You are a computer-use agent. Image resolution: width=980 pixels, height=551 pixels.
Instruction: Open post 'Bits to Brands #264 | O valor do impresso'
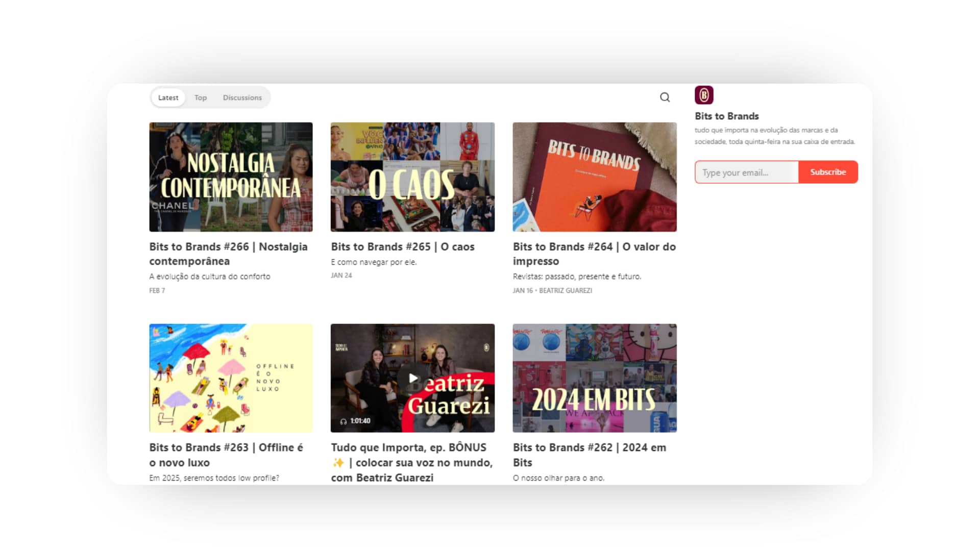[594, 254]
